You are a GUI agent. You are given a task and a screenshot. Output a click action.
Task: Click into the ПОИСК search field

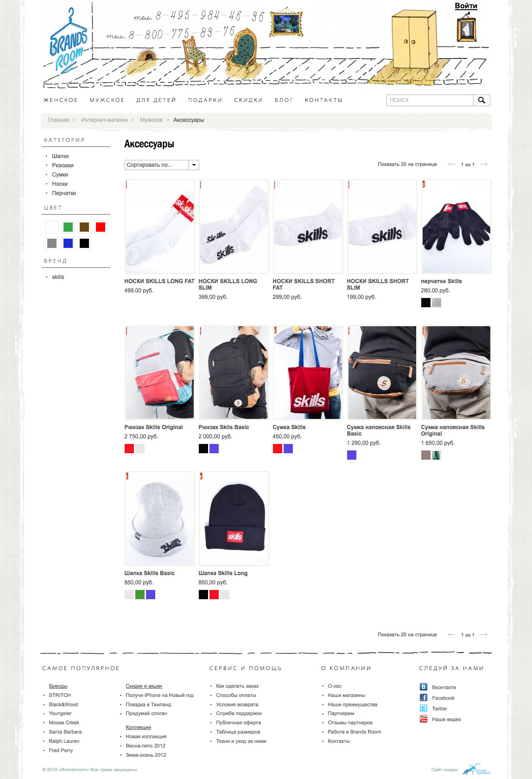click(x=430, y=100)
